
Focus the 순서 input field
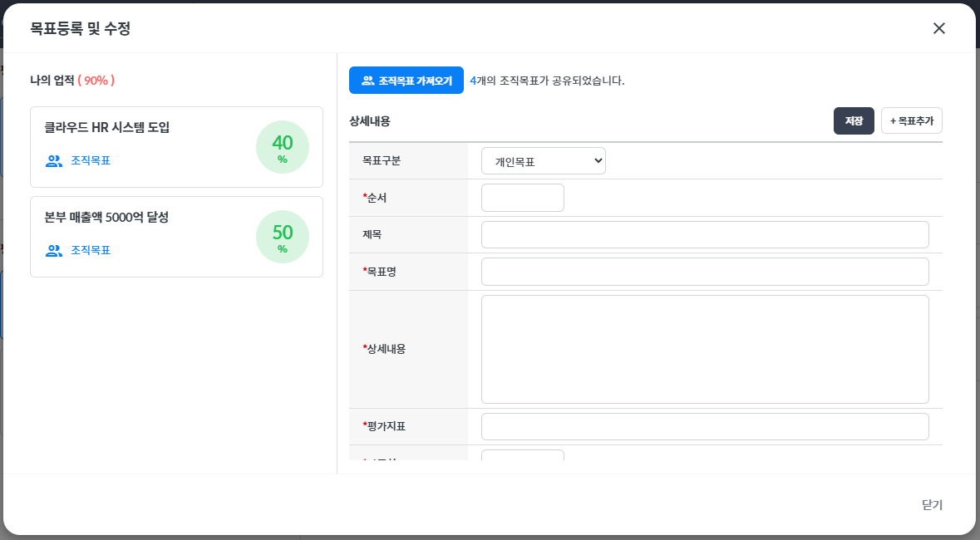coord(523,198)
